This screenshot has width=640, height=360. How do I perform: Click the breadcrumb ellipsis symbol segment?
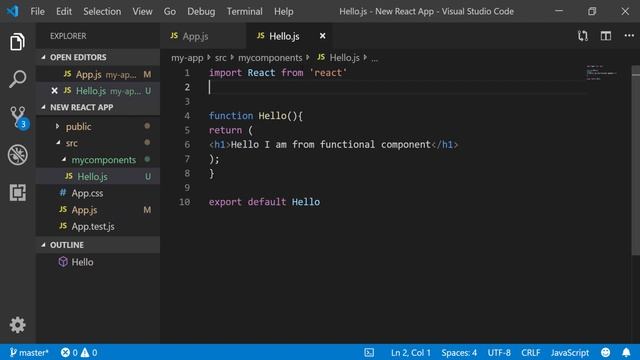point(374,58)
